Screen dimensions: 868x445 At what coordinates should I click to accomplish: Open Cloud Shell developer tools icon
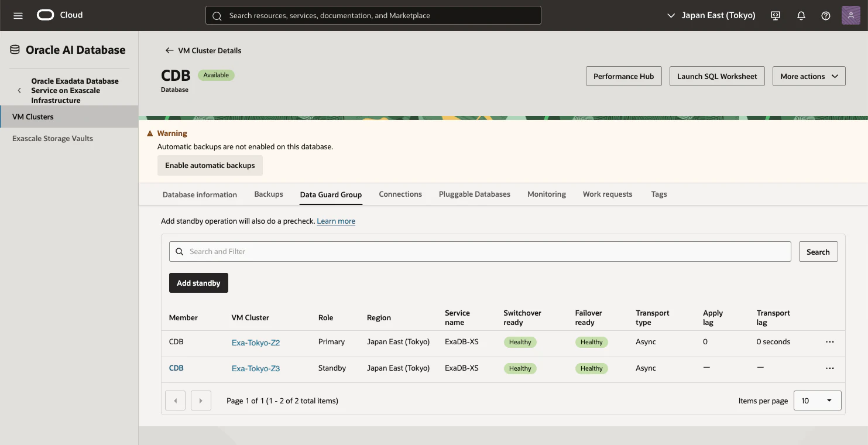[776, 16]
